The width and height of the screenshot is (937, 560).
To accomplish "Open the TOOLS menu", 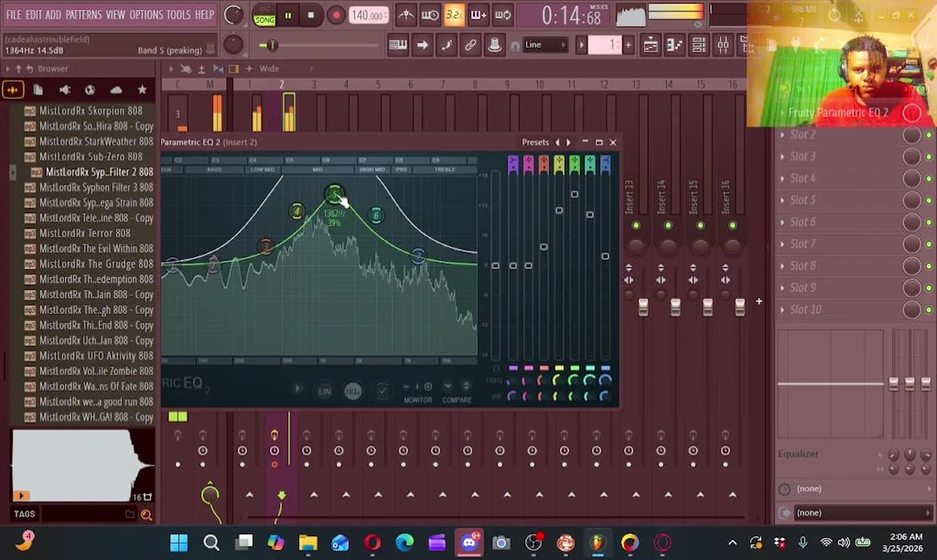I will pyautogui.click(x=178, y=15).
